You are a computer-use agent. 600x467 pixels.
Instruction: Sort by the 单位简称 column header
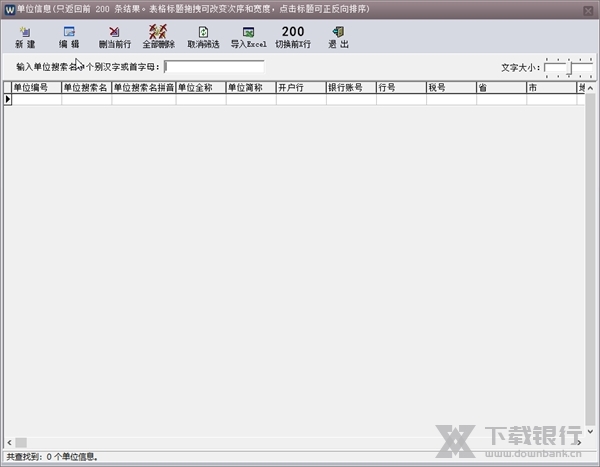point(250,88)
